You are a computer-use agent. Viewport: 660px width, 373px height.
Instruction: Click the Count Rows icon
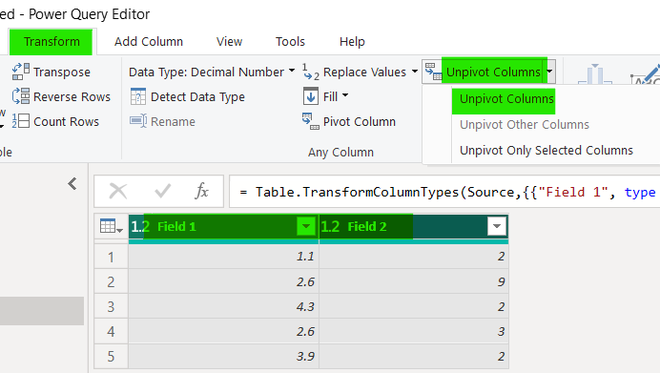(x=21, y=121)
